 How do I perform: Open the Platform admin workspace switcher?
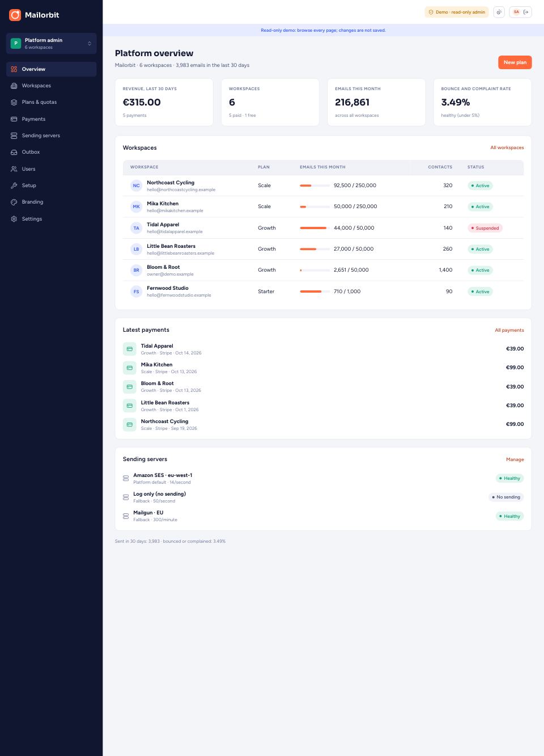coord(51,43)
